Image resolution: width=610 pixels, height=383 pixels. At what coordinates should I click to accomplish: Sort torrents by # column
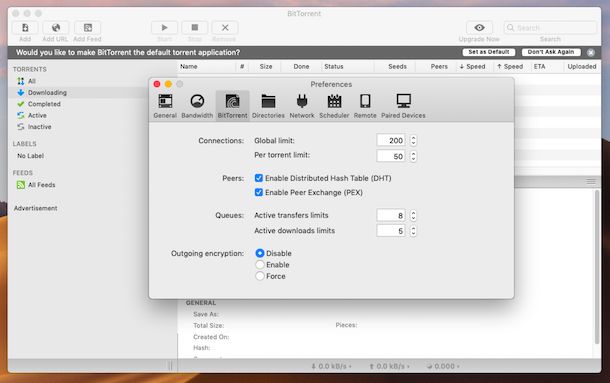point(242,67)
